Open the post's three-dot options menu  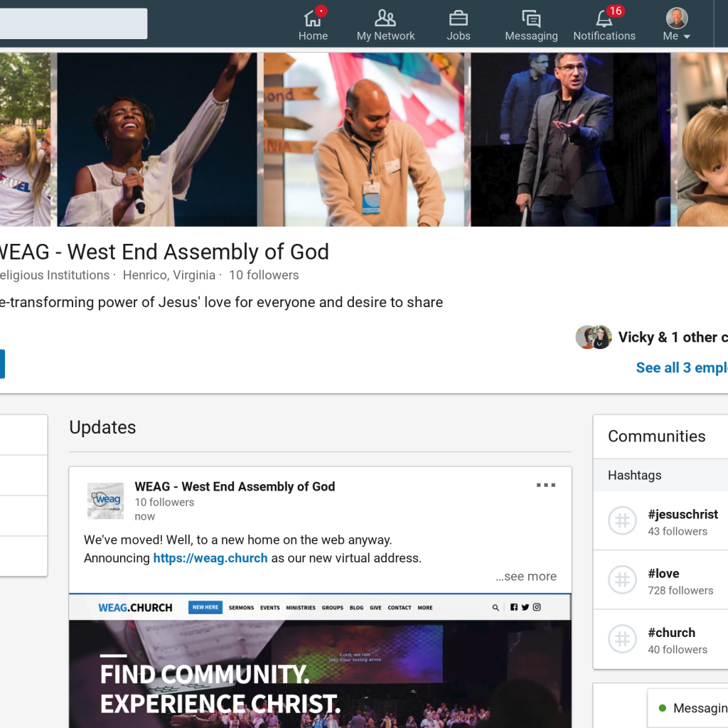point(545,486)
